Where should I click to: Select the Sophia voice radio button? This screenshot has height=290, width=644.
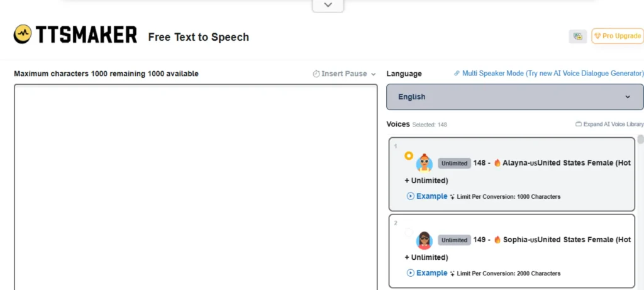[409, 233]
